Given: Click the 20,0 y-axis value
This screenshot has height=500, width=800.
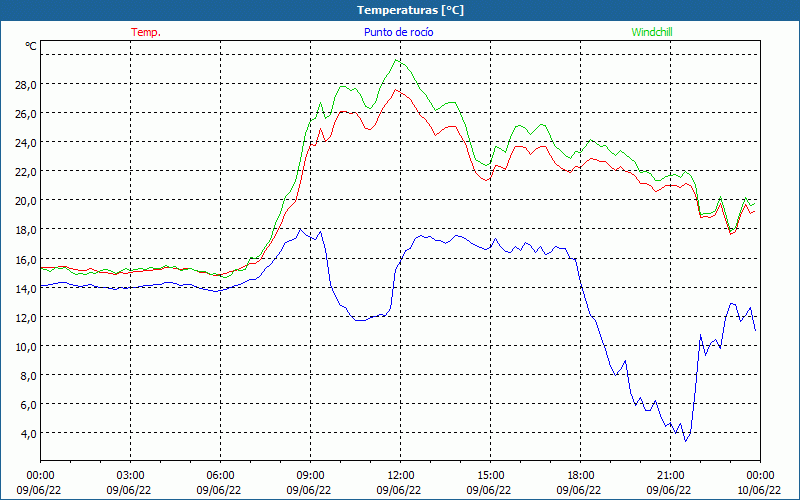Looking at the screenshot, I should [26, 201].
